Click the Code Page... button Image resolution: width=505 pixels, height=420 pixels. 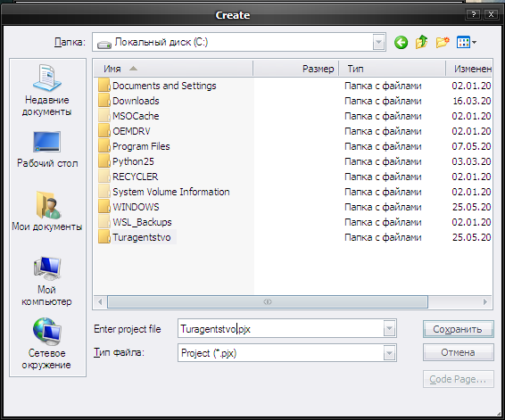(458, 379)
